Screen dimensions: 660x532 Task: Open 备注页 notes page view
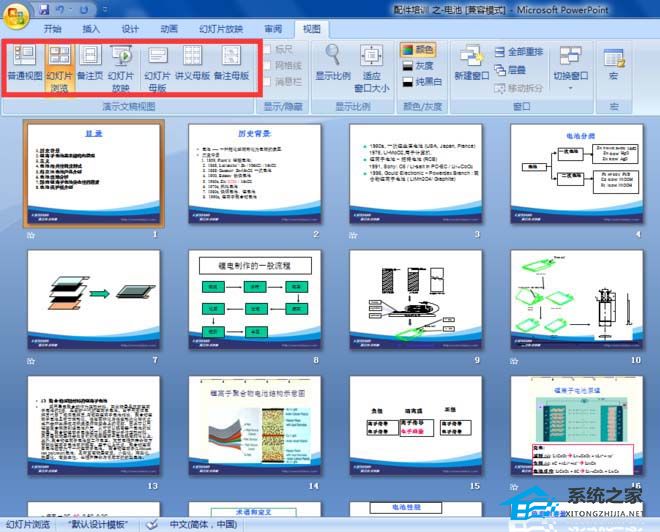[x=90, y=64]
